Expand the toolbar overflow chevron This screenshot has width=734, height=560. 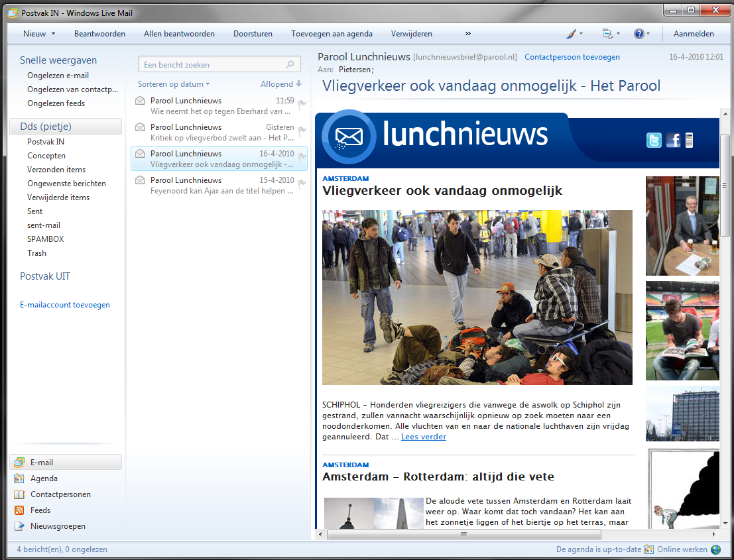pyautogui.click(x=467, y=34)
